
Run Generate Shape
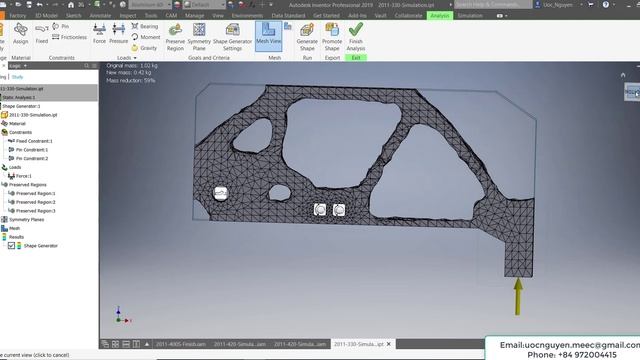tap(307, 37)
